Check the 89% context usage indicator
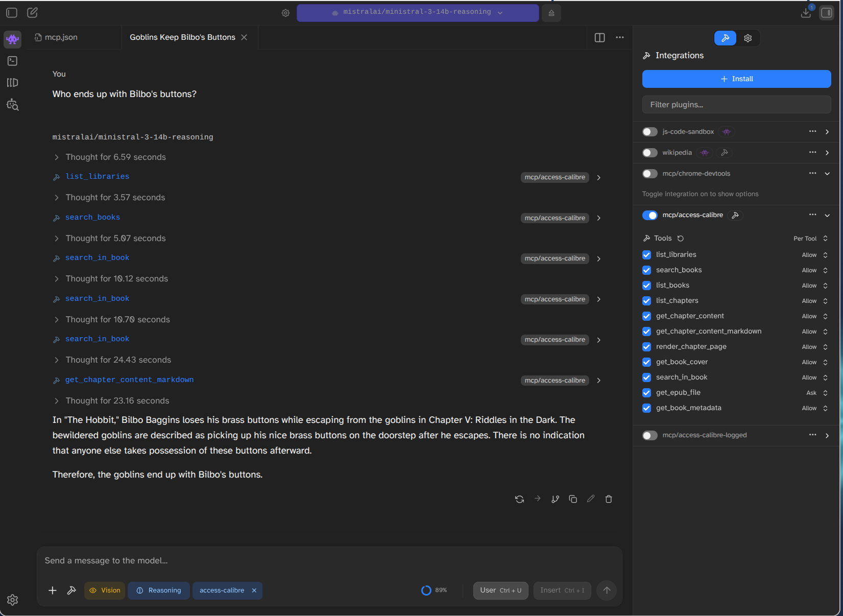 coord(434,590)
